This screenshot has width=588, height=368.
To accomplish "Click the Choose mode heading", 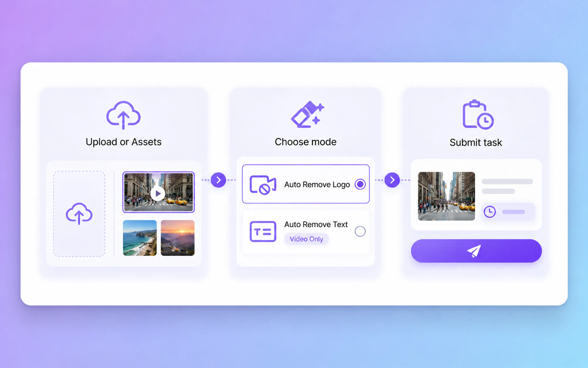I will pyautogui.click(x=305, y=142).
